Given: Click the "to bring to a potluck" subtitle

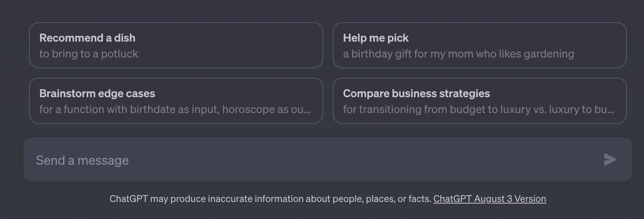Looking at the screenshot, I should tap(89, 54).
